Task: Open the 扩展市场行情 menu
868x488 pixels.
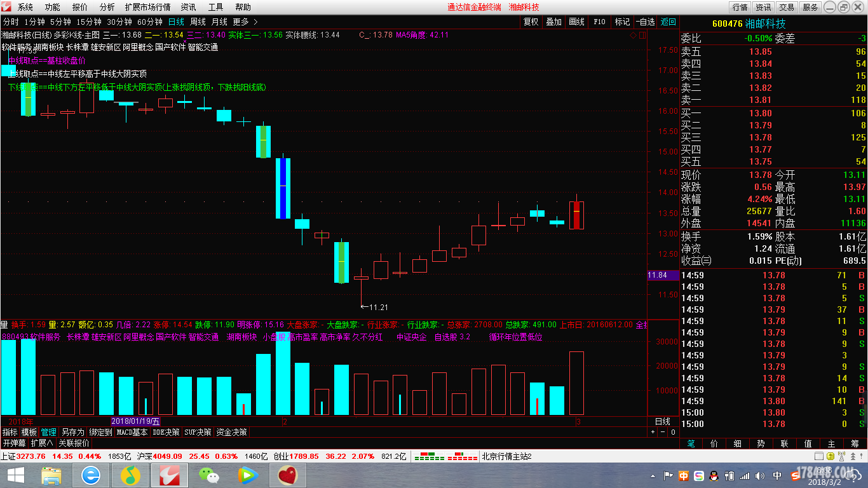Action: click(147, 7)
